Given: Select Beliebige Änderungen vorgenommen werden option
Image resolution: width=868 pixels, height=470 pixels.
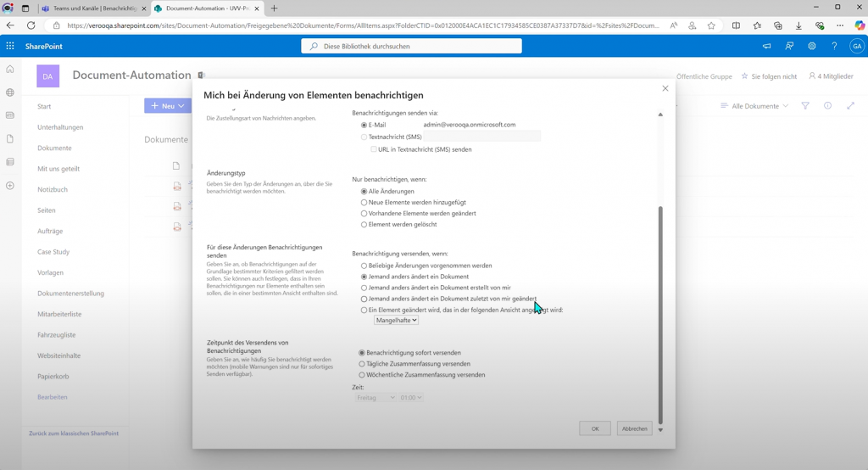Looking at the screenshot, I should coord(364,266).
